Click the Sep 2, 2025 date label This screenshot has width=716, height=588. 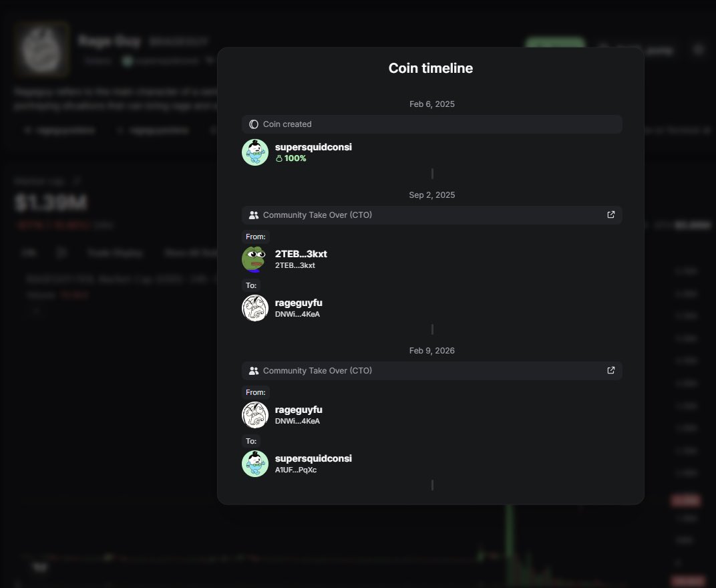(x=432, y=195)
